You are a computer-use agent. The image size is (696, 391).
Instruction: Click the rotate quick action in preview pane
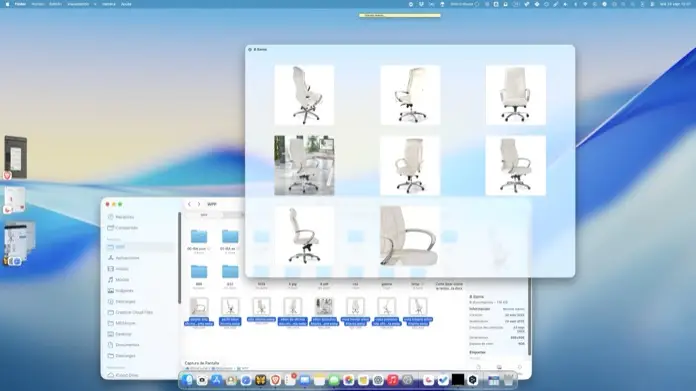coord(478,367)
